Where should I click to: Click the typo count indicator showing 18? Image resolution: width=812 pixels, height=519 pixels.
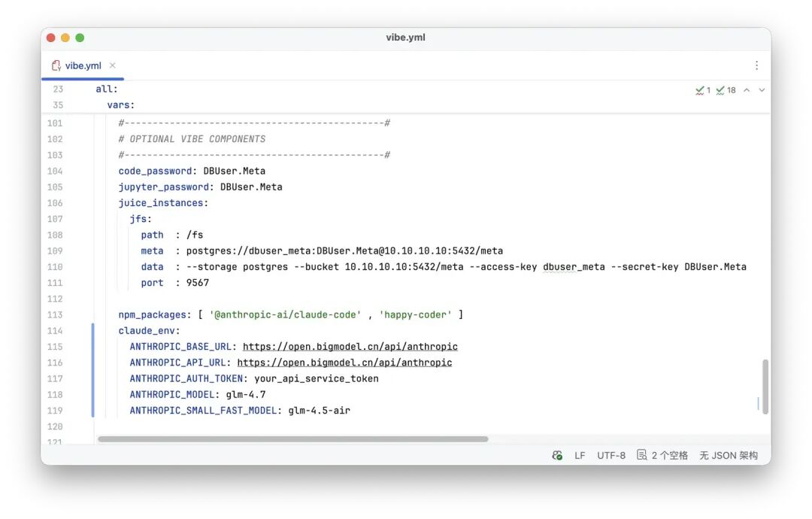726,90
